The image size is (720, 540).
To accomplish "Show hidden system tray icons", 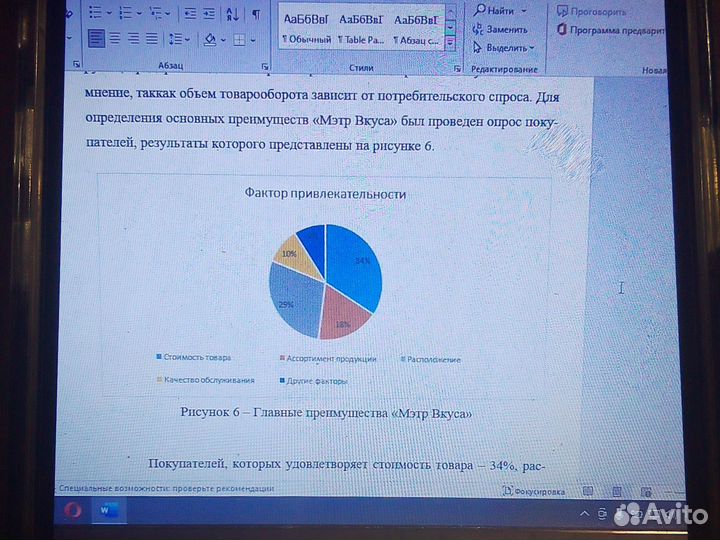I will coord(584,513).
